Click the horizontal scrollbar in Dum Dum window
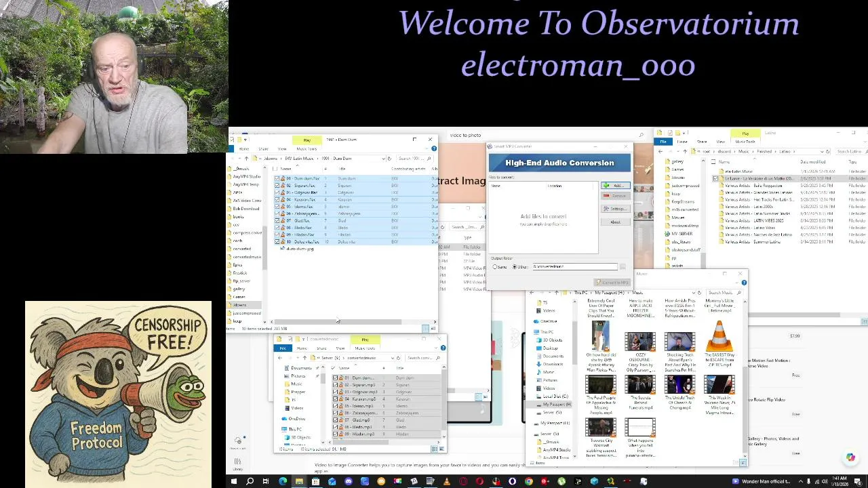Screen dimensions: 868x488 339,322
